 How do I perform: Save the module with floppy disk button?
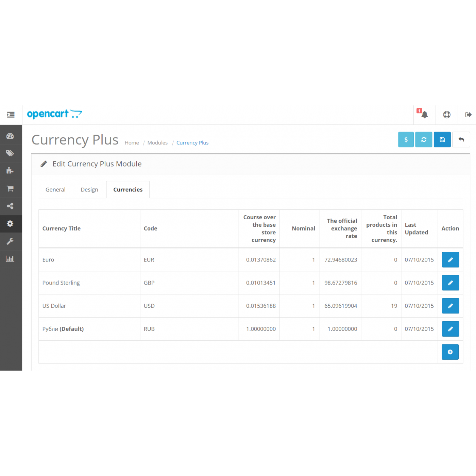pyautogui.click(x=442, y=139)
